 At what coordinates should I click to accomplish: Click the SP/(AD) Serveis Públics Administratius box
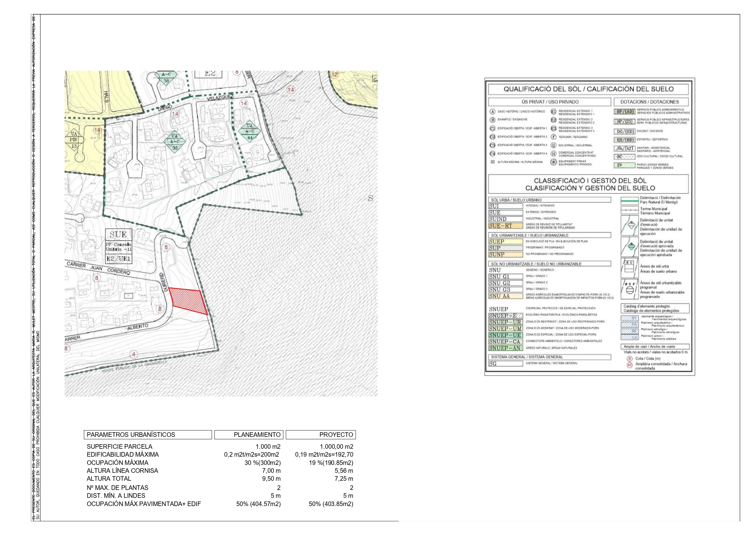tap(624, 112)
